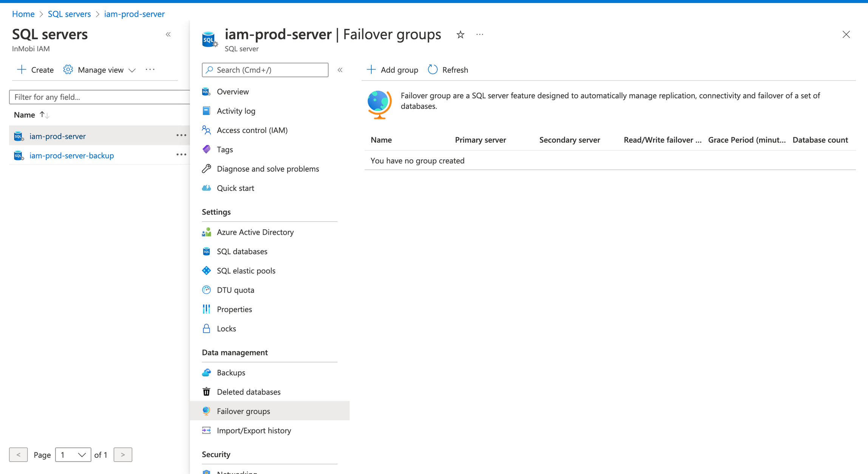Screen dimensions: 868x474
Task: Click the Diagnose and solve problems wrench icon
Action: 206,169
